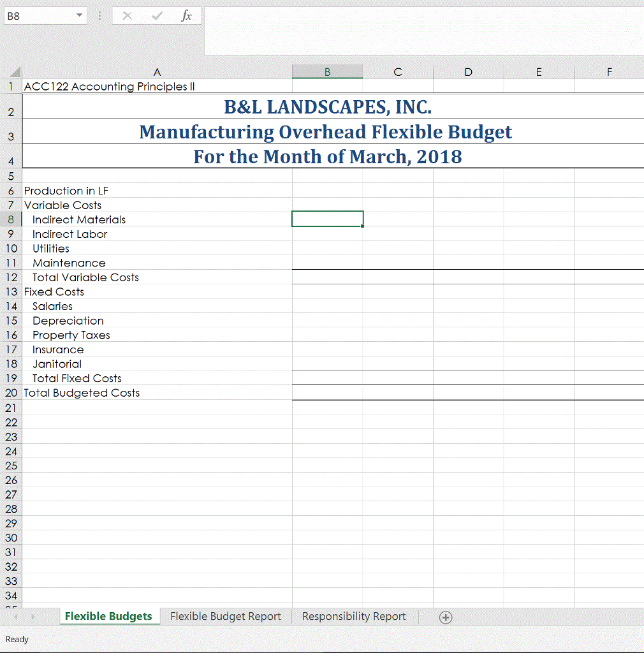Add a new sheet with plus icon
Screen dimensions: 644x653
click(x=446, y=617)
